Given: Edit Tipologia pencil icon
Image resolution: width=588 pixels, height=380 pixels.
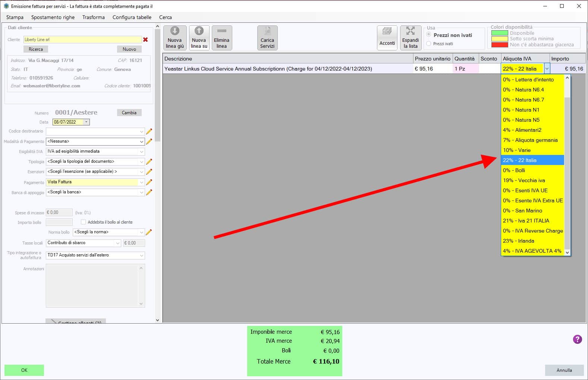Looking at the screenshot, I should pyautogui.click(x=149, y=162).
